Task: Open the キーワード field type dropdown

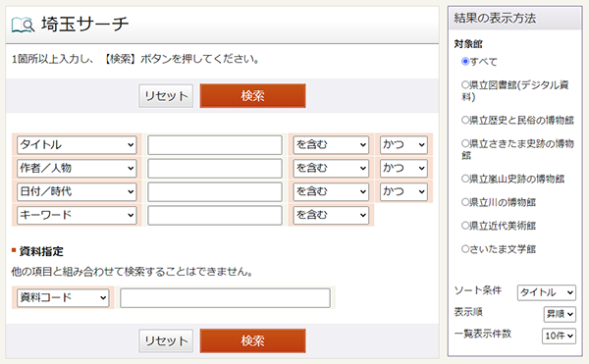Action: coord(77,215)
